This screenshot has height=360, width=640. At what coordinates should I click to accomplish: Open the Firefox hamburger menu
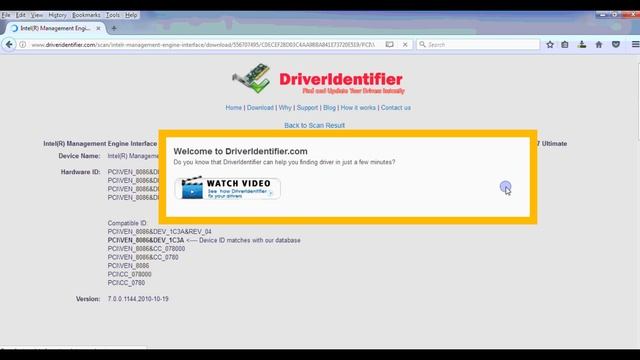[635, 44]
